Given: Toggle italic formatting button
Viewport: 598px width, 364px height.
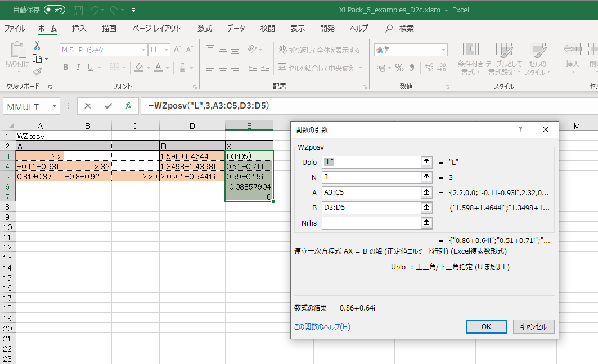Looking at the screenshot, I should coord(78,68).
